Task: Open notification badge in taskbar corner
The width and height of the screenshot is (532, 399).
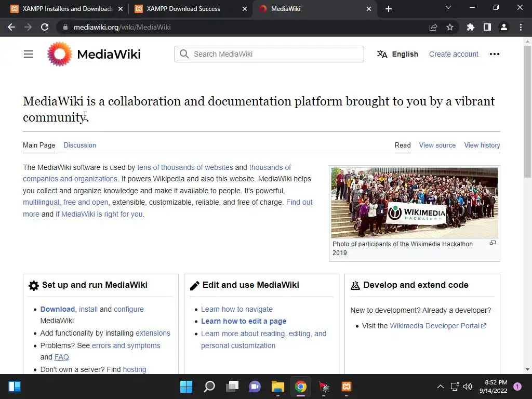Action: 517,387
